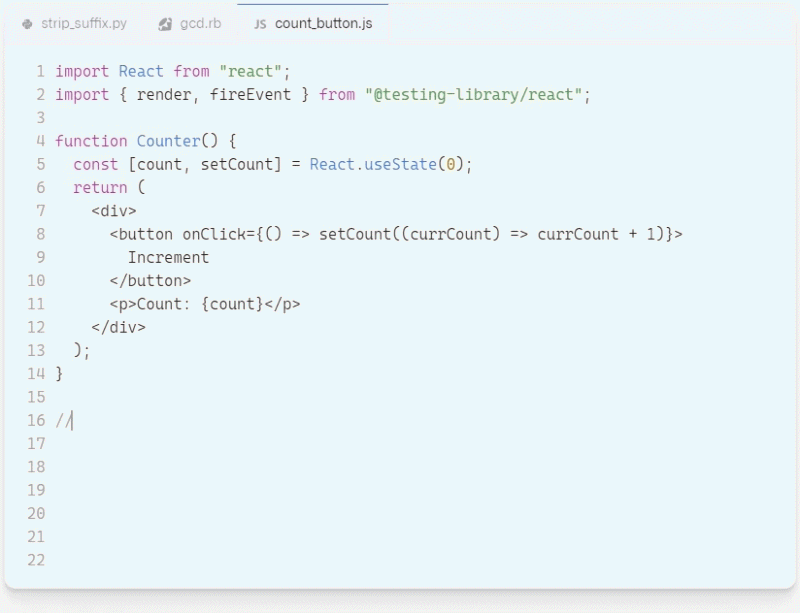The height and width of the screenshot is (613, 800).
Task: Switch to the strip_suffix.py tab
Action: pos(74,23)
